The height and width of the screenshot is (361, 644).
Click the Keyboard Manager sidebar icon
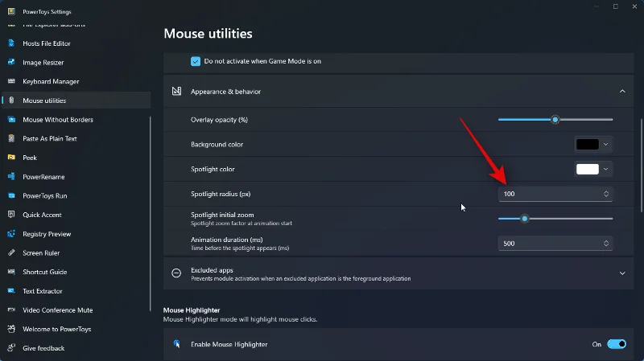11,81
